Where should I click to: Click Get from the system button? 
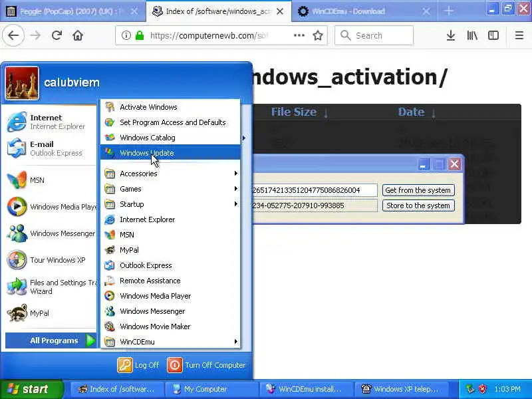click(418, 190)
